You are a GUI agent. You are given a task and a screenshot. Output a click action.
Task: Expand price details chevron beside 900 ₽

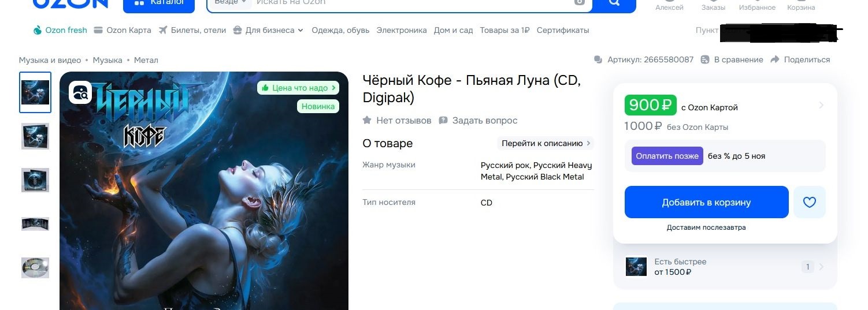click(821, 105)
